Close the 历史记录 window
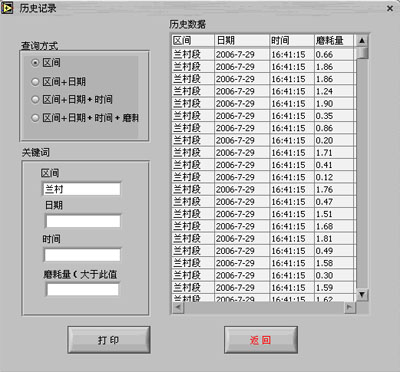The width and height of the screenshot is (400, 372). 390,9
